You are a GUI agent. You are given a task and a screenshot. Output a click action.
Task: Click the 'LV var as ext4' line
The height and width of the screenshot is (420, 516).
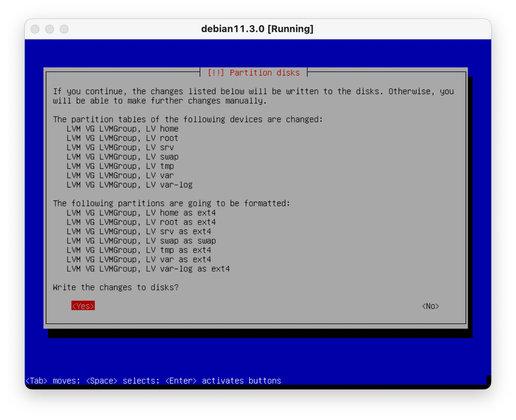tap(139, 260)
